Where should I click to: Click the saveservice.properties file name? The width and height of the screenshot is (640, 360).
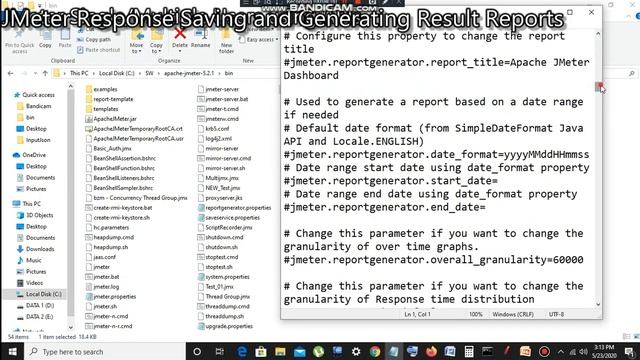coord(233,218)
